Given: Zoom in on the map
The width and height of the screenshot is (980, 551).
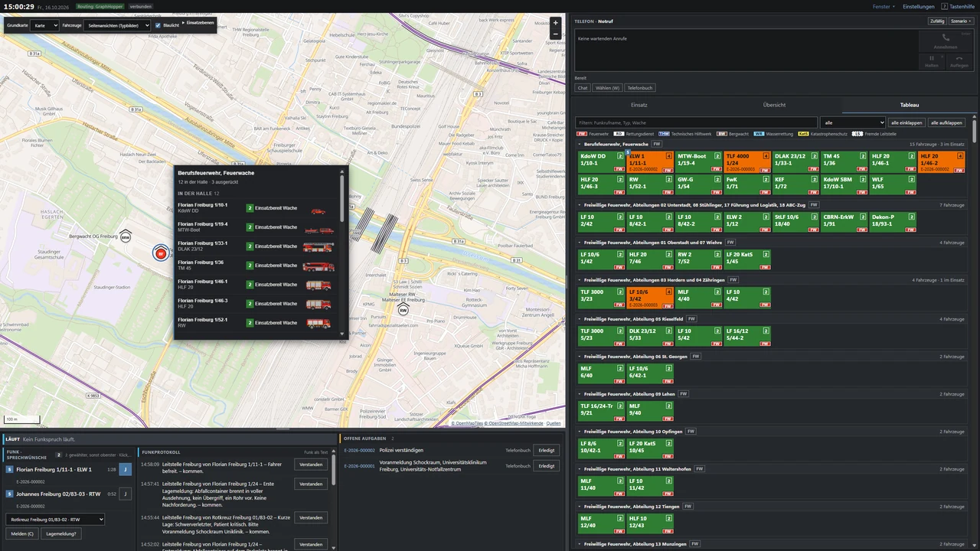Looking at the screenshot, I should [x=556, y=23].
